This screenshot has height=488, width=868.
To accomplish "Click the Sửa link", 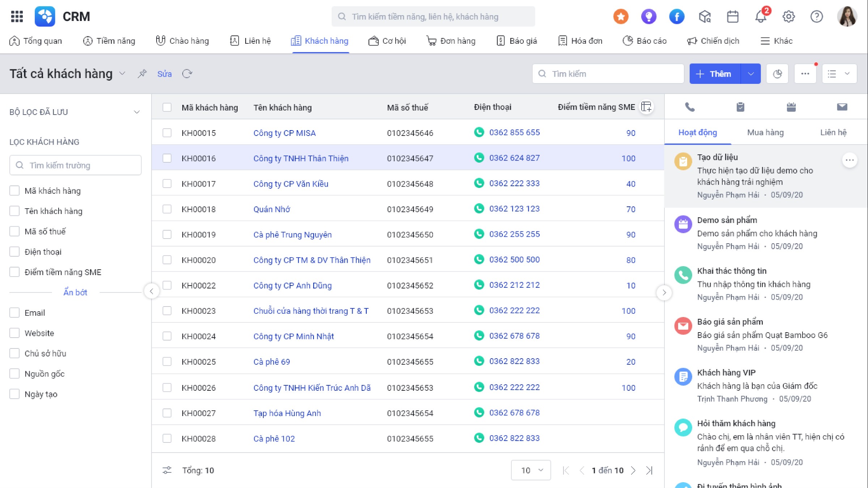I will click(164, 74).
